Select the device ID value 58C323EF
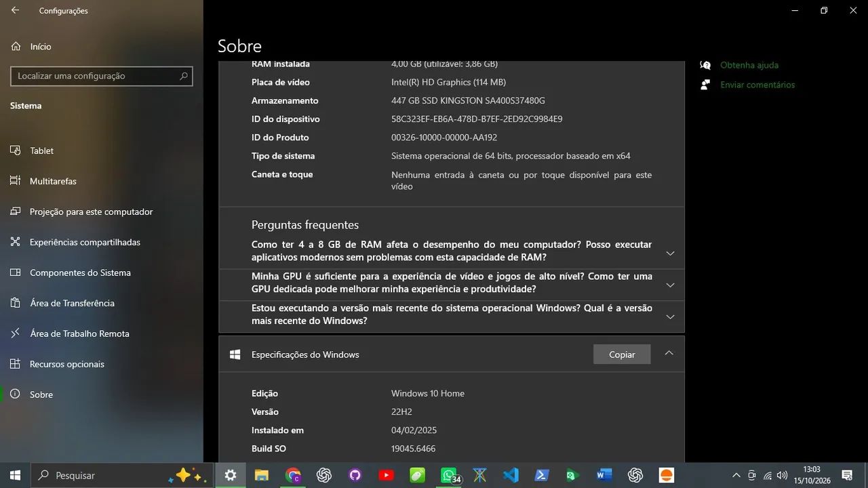The height and width of the screenshot is (488, 868). 477,119
